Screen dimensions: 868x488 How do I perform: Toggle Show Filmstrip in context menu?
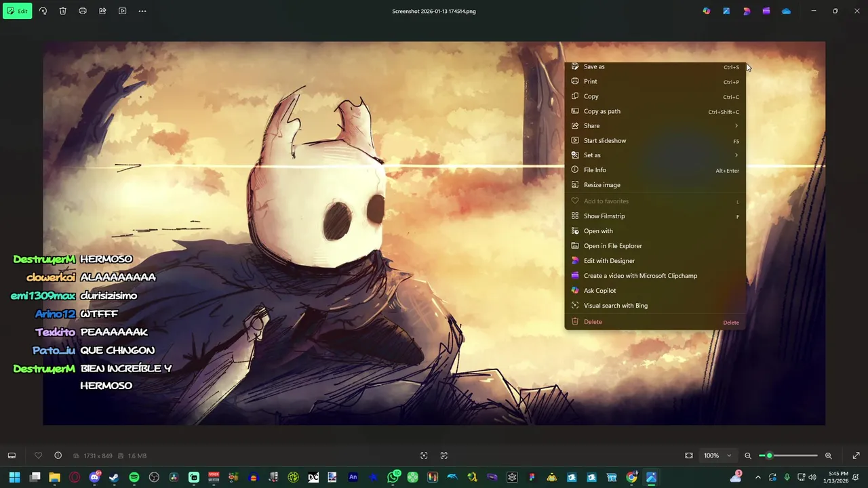point(655,216)
